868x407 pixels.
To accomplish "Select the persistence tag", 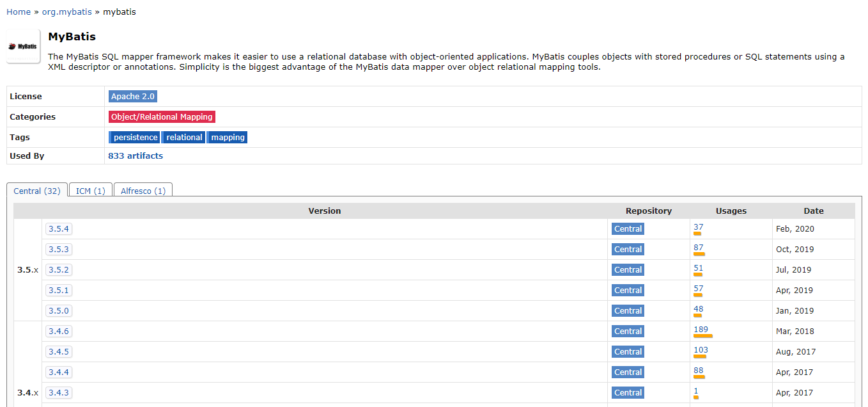I will pyautogui.click(x=135, y=138).
